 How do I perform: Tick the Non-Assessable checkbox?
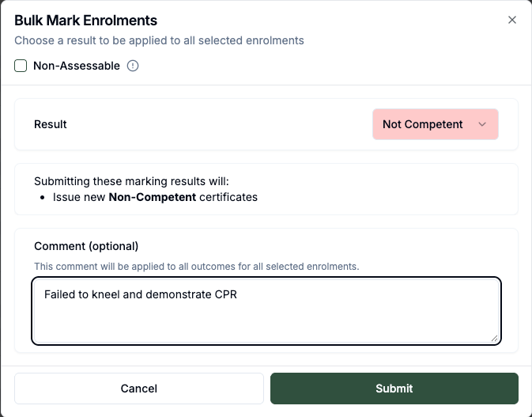[x=21, y=66]
